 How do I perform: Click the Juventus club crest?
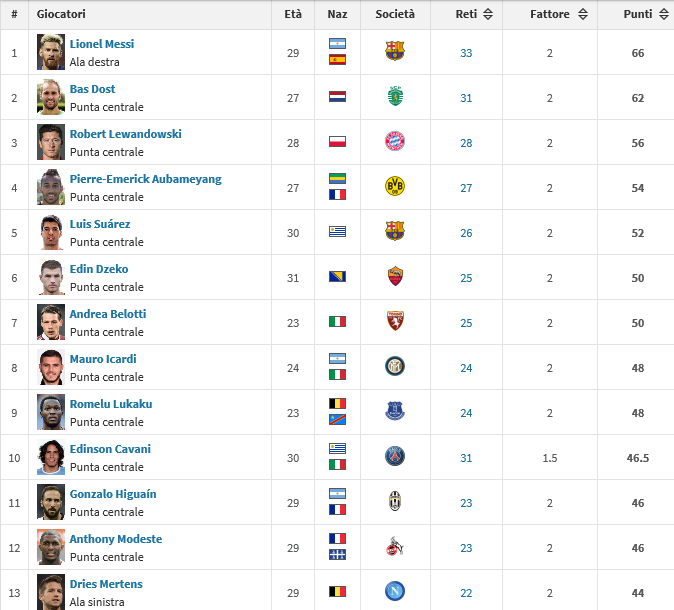tap(395, 501)
